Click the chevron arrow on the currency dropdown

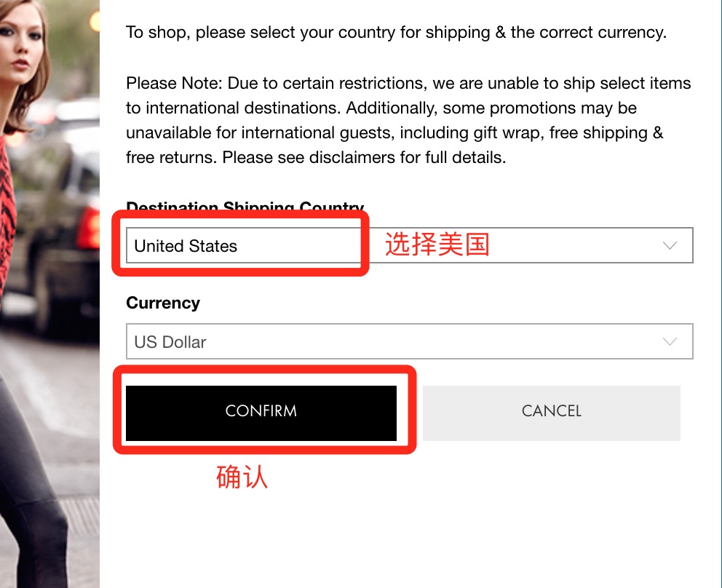670,342
